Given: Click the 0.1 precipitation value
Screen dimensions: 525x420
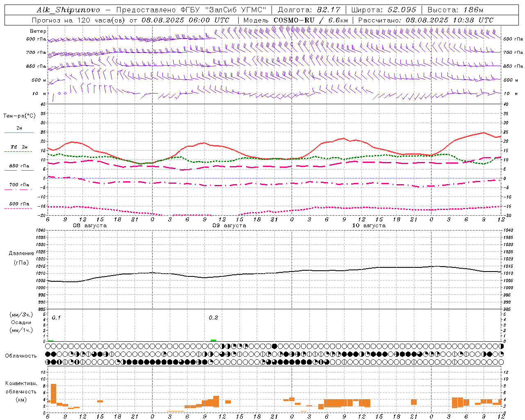Looking at the screenshot, I should [x=56, y=318].
